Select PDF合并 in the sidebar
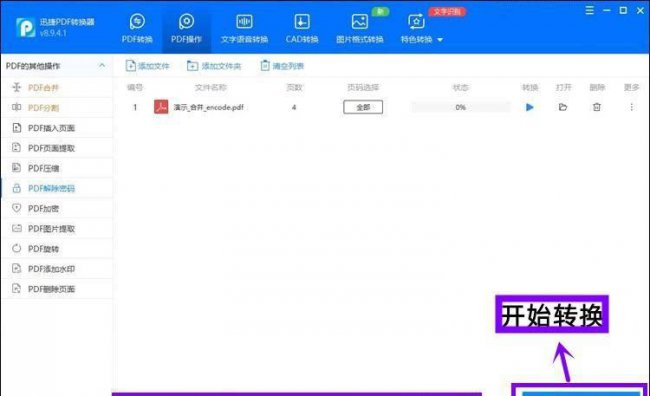This screenshot has width=650, height=396. (57, 87)
